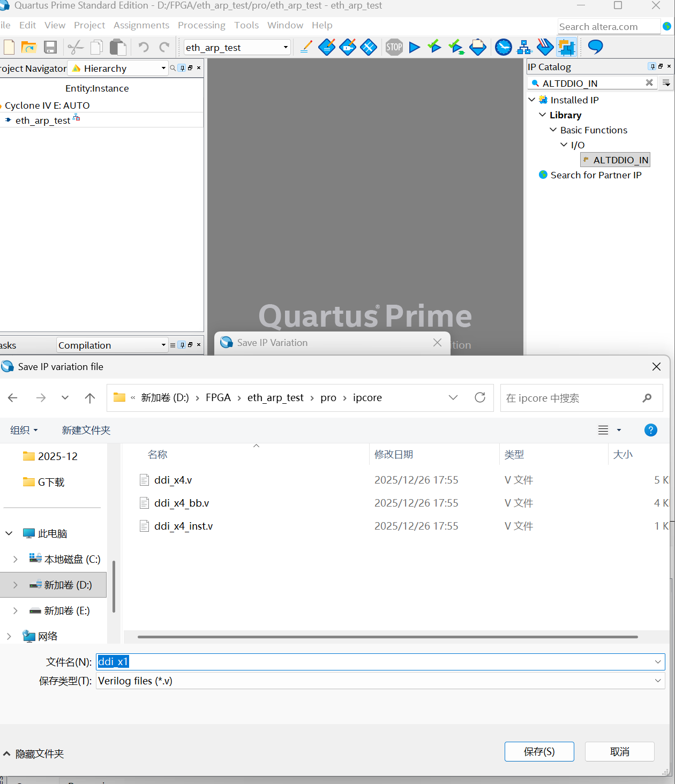This screenshot has height=784, width=675.
Task: Click the search icon in Project Navigator
Action: [x=172, y=68]
